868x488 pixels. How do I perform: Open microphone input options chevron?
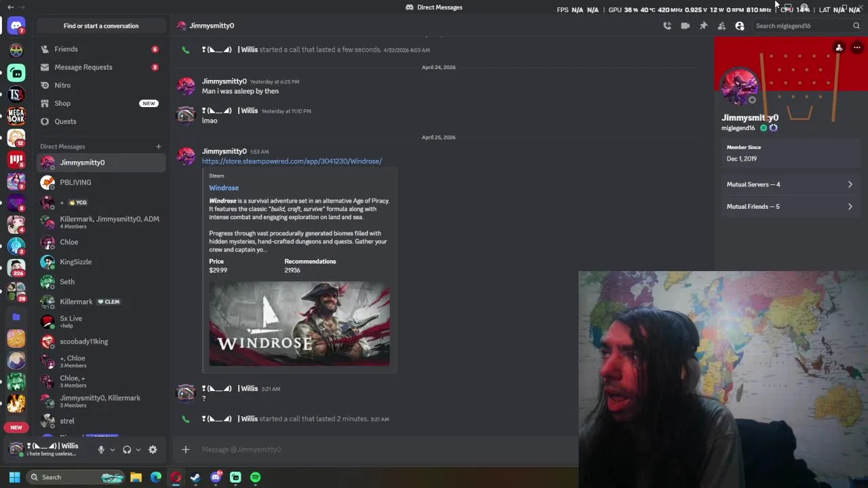[x=113, y=449]
